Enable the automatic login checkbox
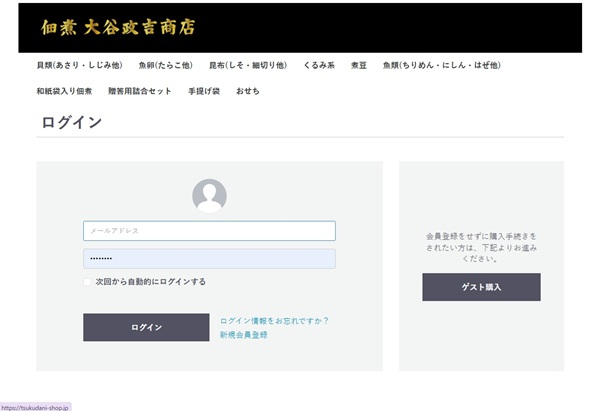This screenshot has height=411, width=600. 88,283
